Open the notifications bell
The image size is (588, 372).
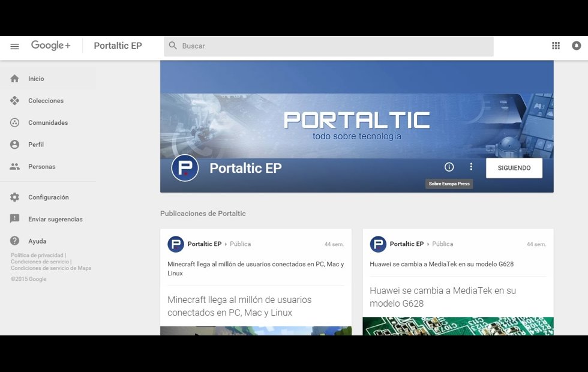tap(576, 46)
